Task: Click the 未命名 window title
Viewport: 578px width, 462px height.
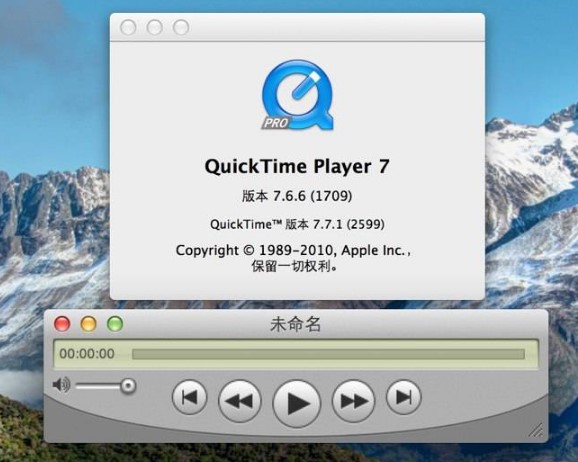Action: pyautogui.click(x=295, y=324)
